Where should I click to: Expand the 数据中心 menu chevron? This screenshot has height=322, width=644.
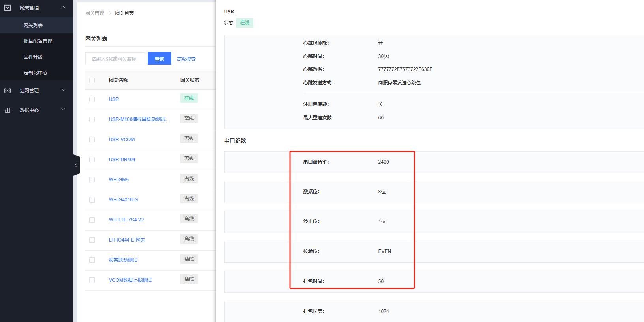[x=63, y=110]
